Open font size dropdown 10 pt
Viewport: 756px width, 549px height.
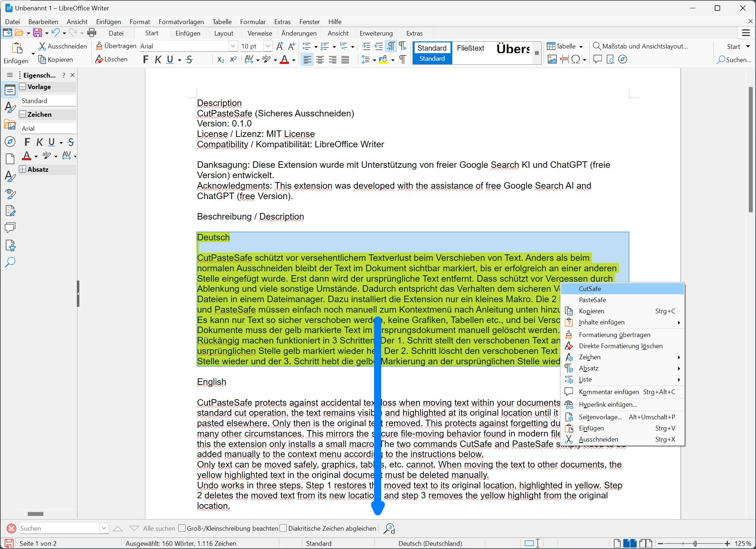[268, 46]
